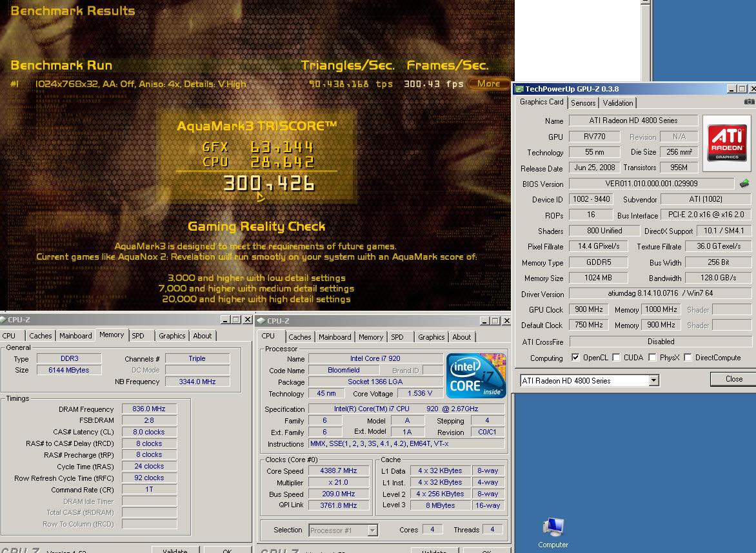Image resolution: width=756 pixels, height=553 pixels.
Task: Click the scrollbar up arrow behind GPU-Z
Action: click(646, 3)
